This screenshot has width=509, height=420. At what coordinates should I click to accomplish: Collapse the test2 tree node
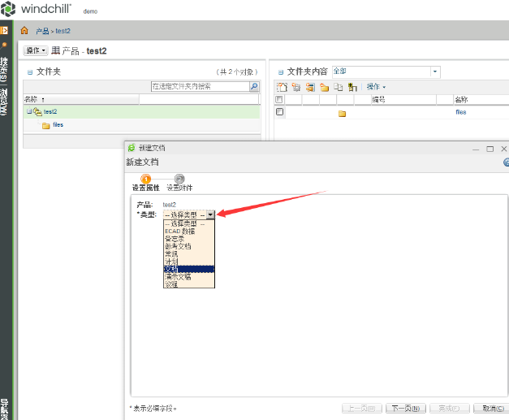coord(28,112)
